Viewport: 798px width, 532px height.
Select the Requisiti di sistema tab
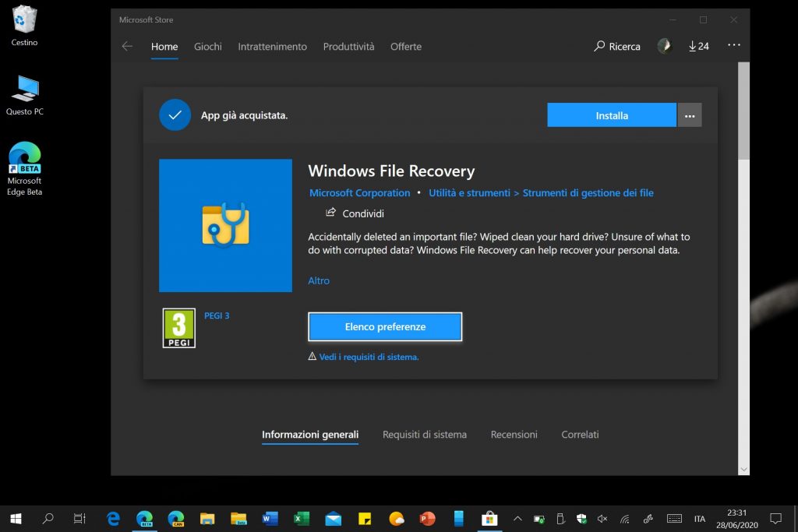[x=425, y=435]
